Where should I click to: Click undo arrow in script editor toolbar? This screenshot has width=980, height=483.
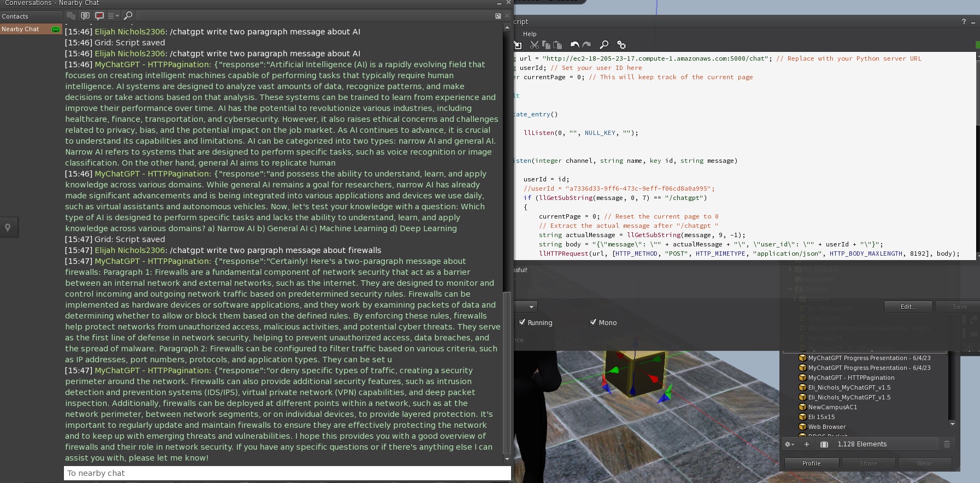click(574, 45)
